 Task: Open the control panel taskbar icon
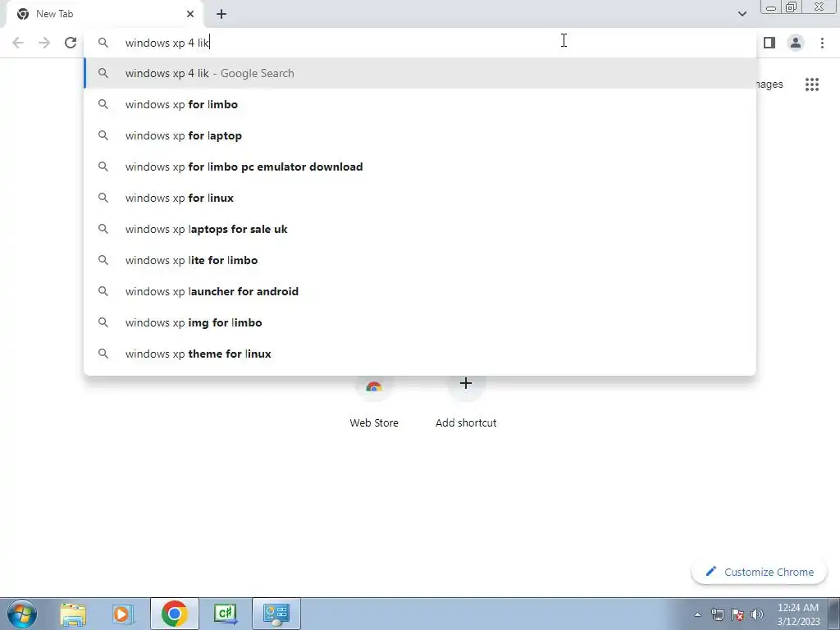coord(276,614)
